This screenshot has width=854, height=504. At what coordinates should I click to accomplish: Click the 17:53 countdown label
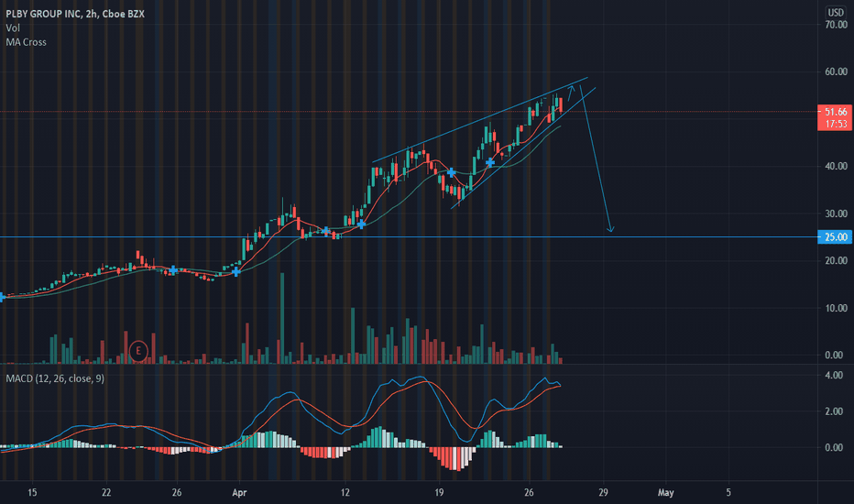tap(836, 125)
